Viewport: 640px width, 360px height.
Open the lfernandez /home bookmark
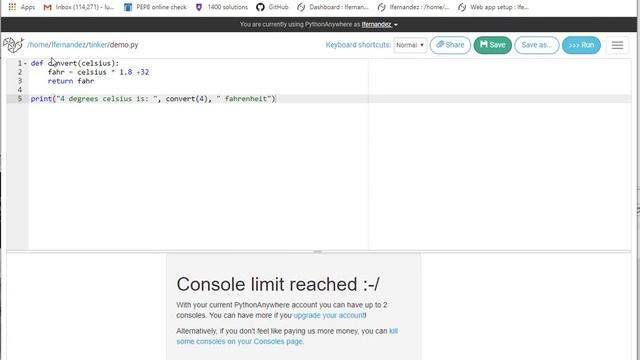pos(413,7)
